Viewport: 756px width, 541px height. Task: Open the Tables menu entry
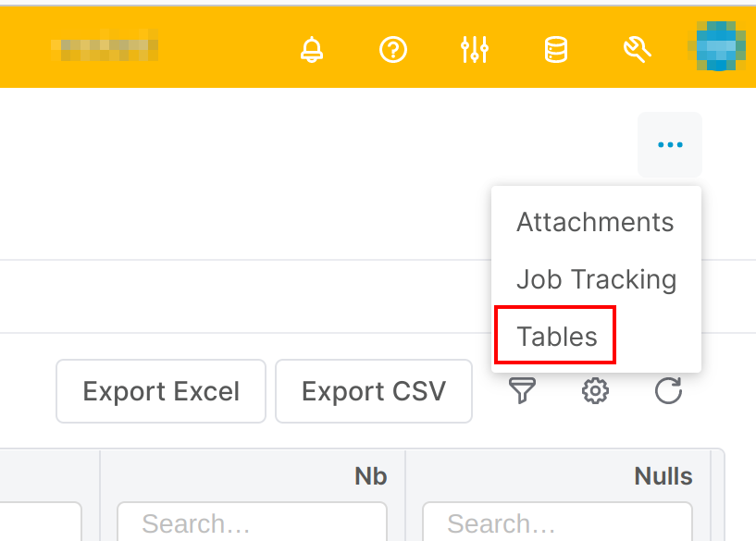(557, 336)
